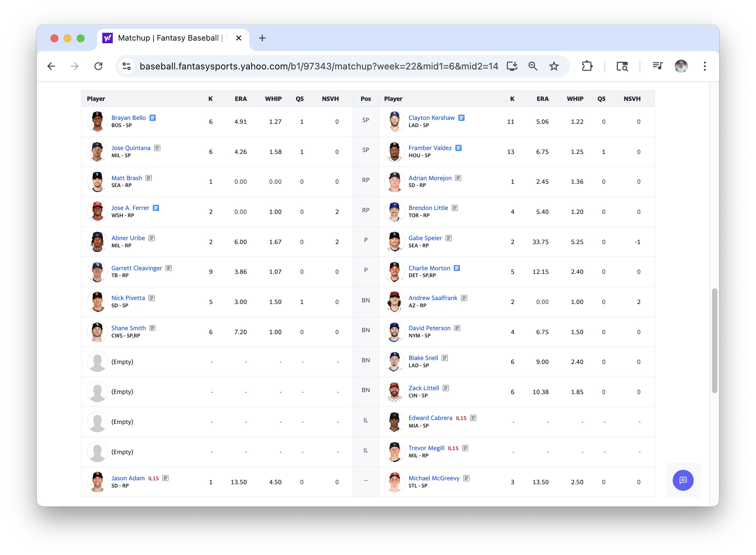Screen dimensions: 756x555
Task: Open Chrome three-dot menu
Action: click(705, 66)
